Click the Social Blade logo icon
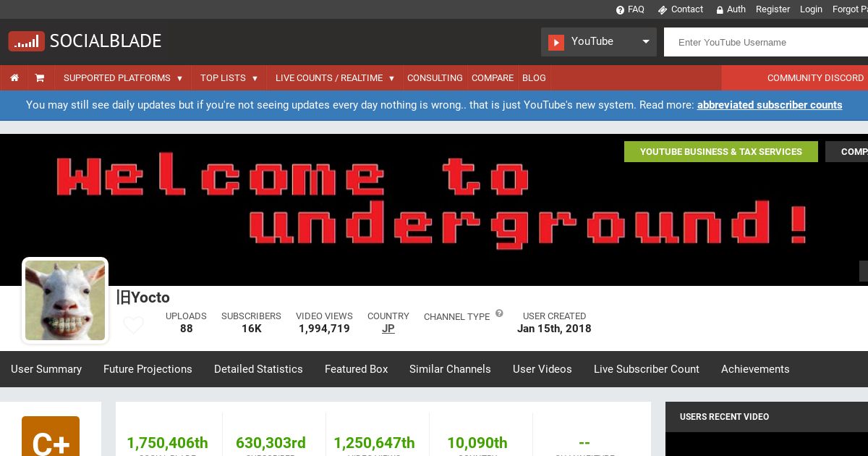Image resolution: width=868 pixels, height=456 pixels. (26, 41)
